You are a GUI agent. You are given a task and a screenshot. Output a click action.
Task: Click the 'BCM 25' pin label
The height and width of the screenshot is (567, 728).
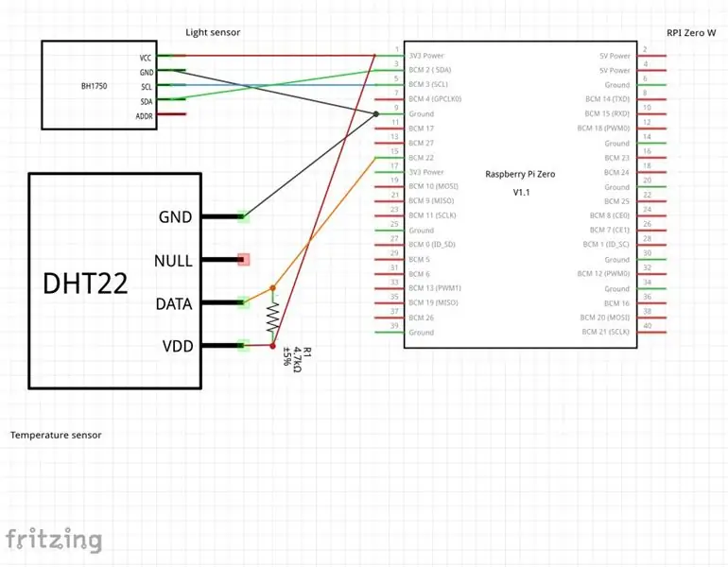tap(617, 201)
